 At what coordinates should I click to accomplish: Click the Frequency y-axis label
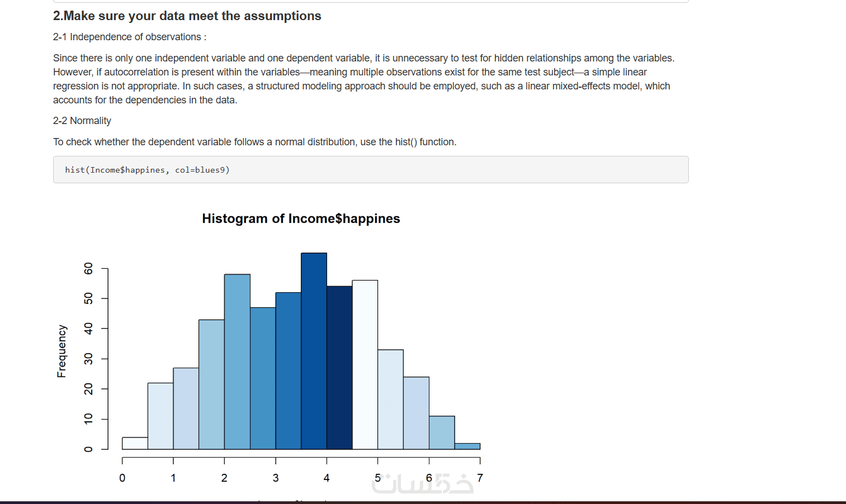(x=62, y=351)
